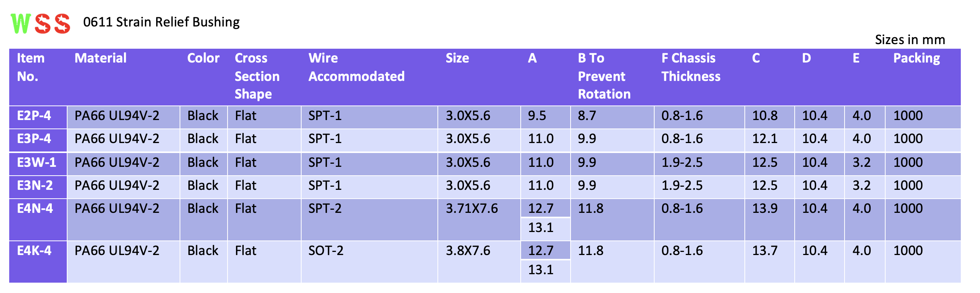Click the 'F Chassis Thickness' header

point(690,67)
